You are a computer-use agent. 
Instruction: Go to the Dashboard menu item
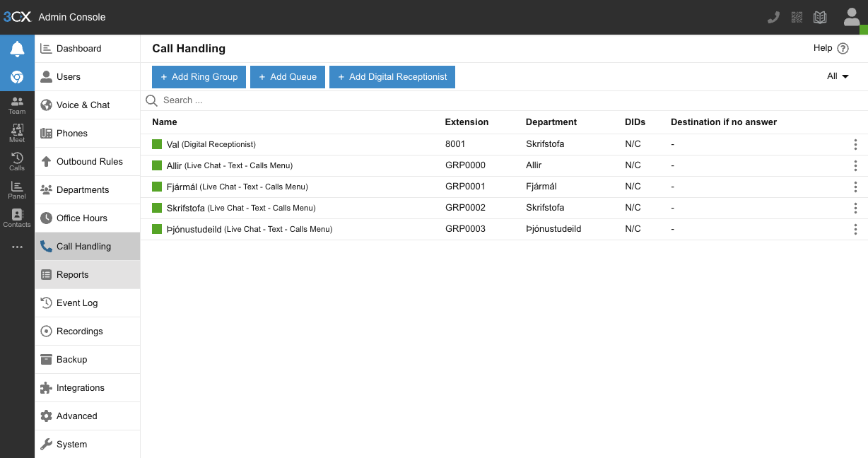[x=88, y=49]
